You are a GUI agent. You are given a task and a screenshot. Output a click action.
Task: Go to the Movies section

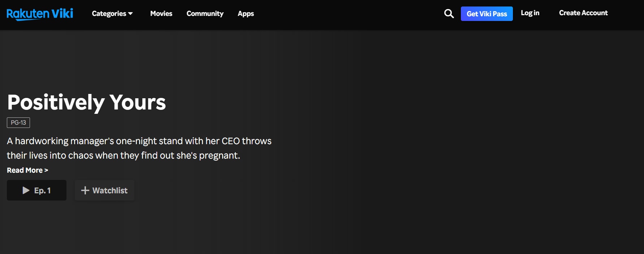coord(161,14)
